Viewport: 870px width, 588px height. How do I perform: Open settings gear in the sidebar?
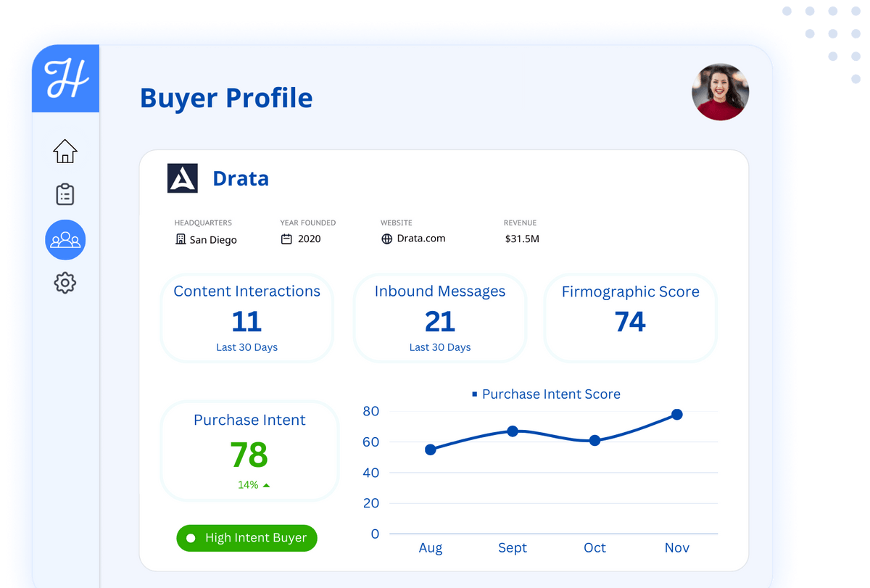65,283
